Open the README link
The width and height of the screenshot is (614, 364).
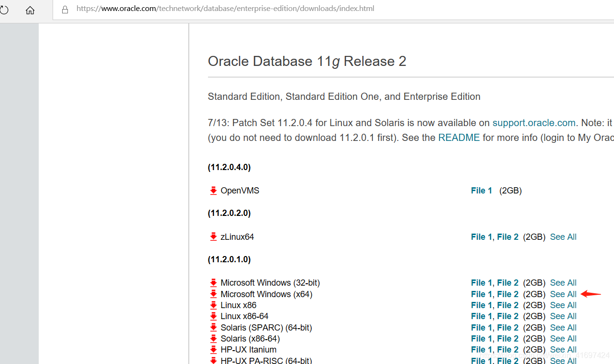[x=459, y=138]
